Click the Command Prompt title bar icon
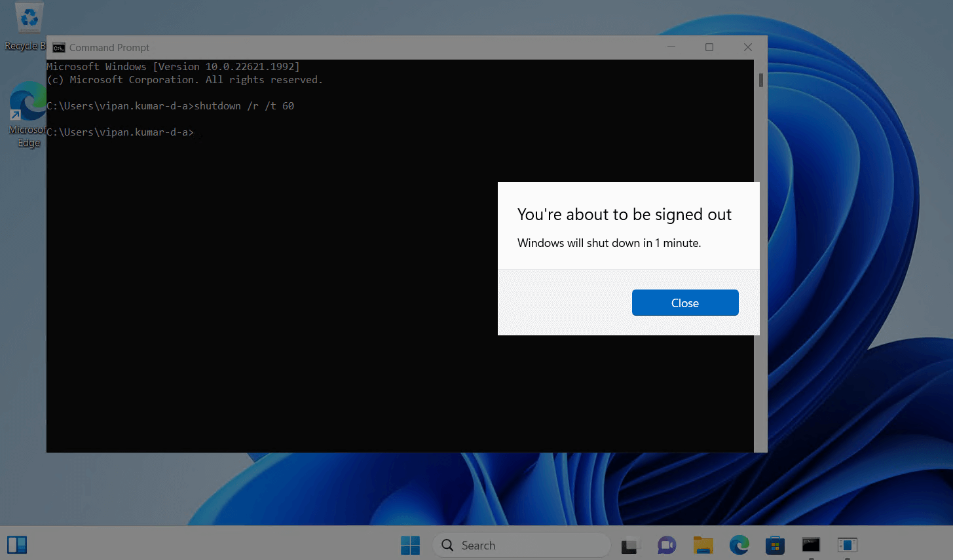 59,48
